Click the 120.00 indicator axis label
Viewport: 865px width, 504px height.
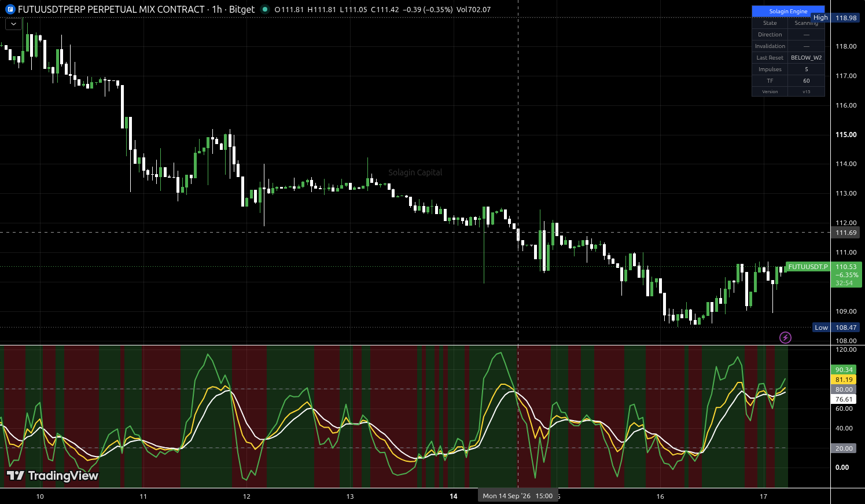click(x=846, y=350)
